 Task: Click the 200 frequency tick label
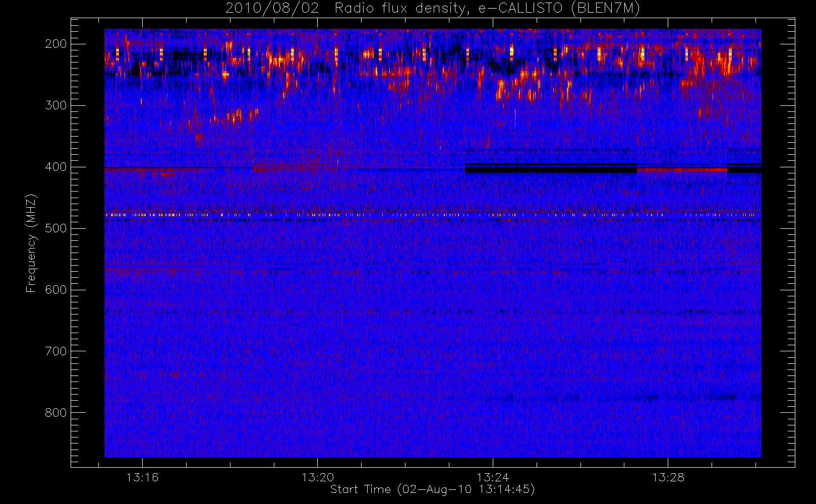[x=56, y=44]
